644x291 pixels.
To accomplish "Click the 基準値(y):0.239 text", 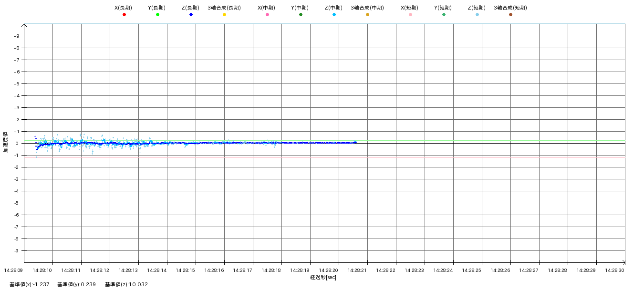I will click(76, 284).
